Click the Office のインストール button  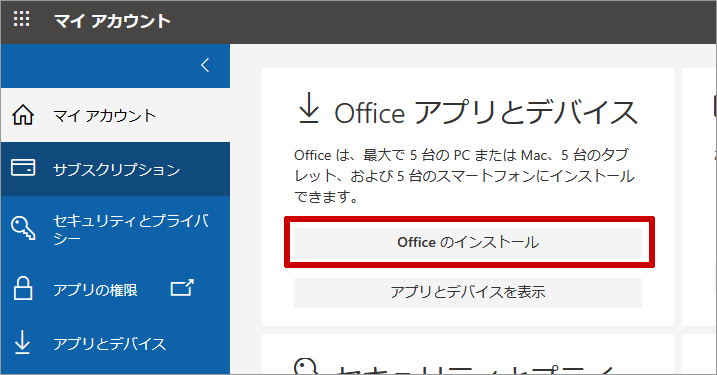[x=468, y=242]
